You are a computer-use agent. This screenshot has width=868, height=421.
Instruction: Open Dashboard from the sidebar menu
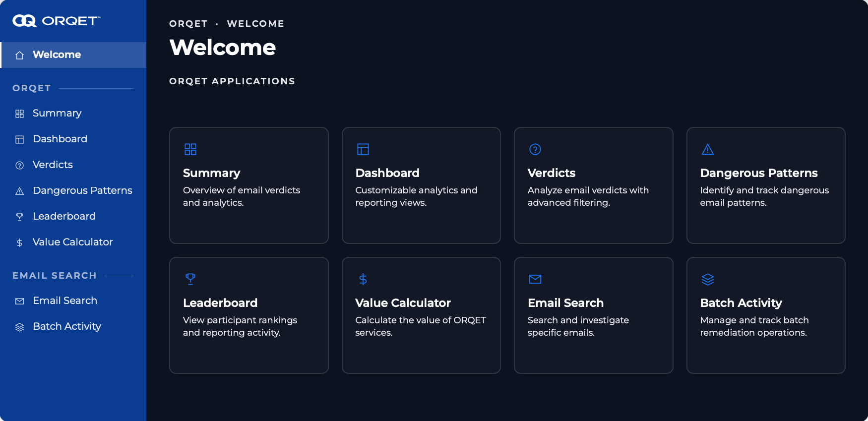pyautogui.click(x=73, y=139)
